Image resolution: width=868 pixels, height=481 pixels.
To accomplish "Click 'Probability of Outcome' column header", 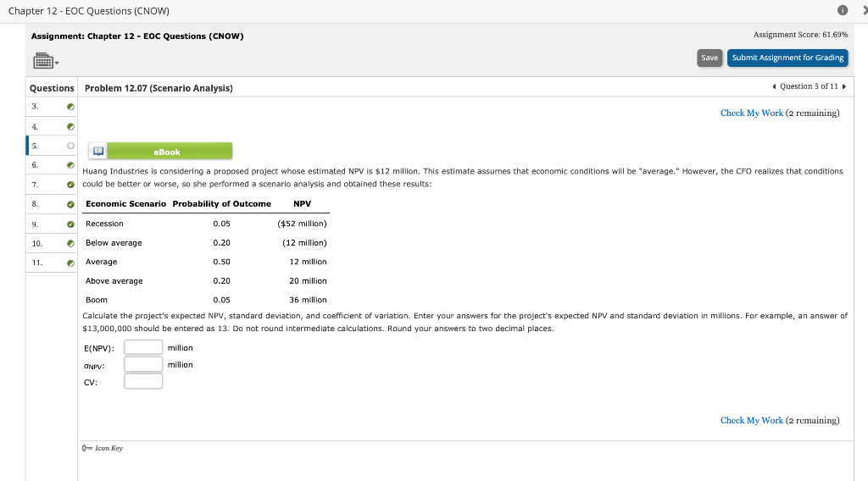I will 221,203.
